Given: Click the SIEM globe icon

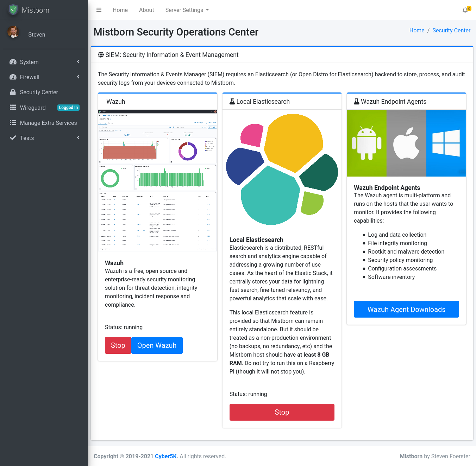Looking at the screenshot, I should point(101,55).
